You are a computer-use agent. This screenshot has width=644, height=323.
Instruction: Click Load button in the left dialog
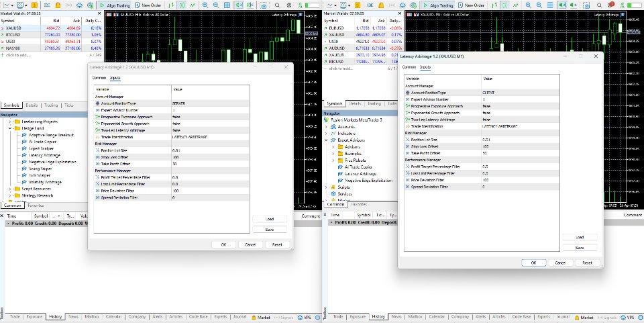coord(270,219)
